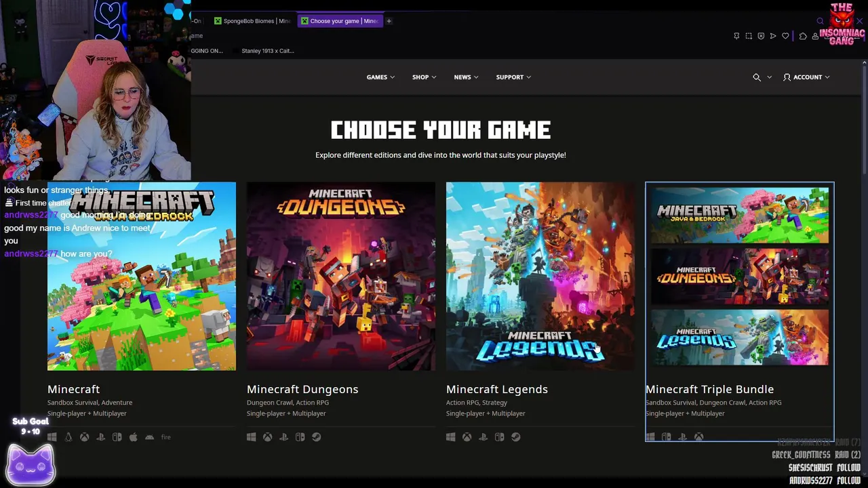The width and height of the screenshot is (868, 488).
Task: Click the player arrow icon in toolbar
Action: coord(773,36)
